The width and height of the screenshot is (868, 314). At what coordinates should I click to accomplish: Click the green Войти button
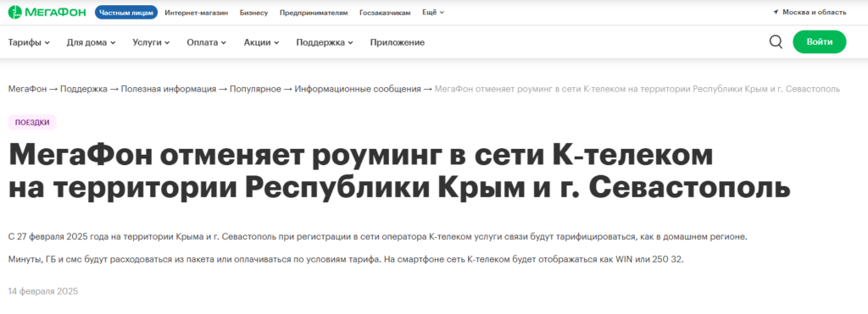[820, 42]
